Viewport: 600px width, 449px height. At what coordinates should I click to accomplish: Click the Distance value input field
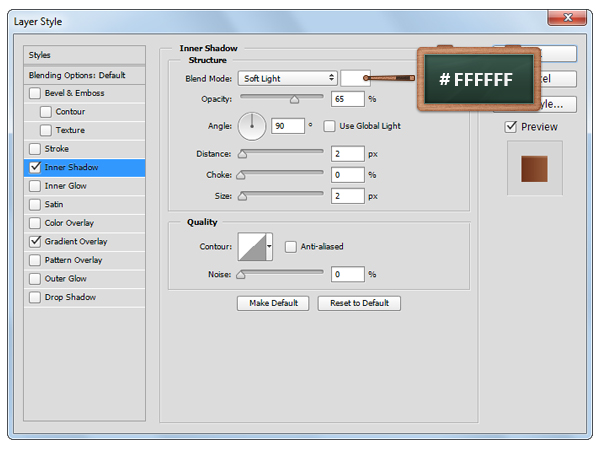(348, 154)
